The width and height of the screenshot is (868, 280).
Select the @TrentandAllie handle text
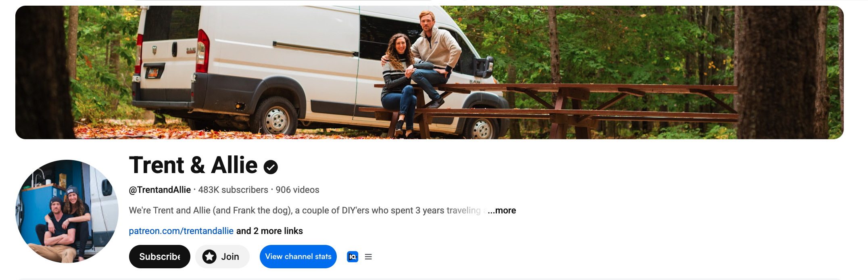point(160,190)
